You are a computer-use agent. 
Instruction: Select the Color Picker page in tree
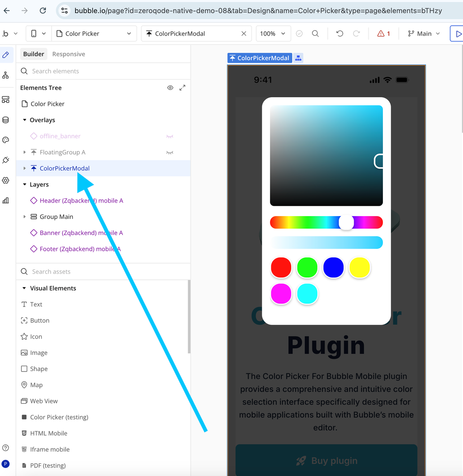(x=47, y=104)
